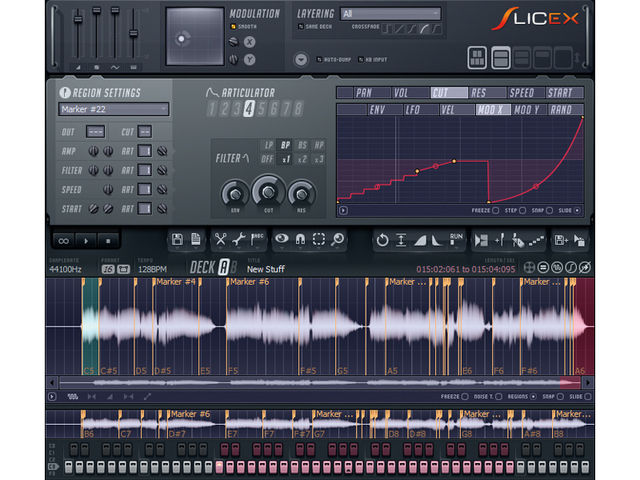This screenshot has width=640, height=480.
Task: Click the magnifier zoom icon
Action: [x=338, y=239]
